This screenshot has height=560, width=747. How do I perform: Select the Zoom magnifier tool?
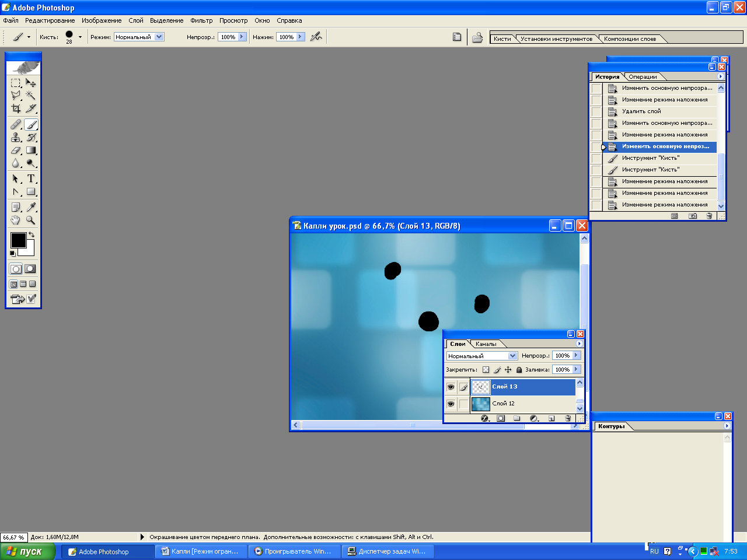31,220
